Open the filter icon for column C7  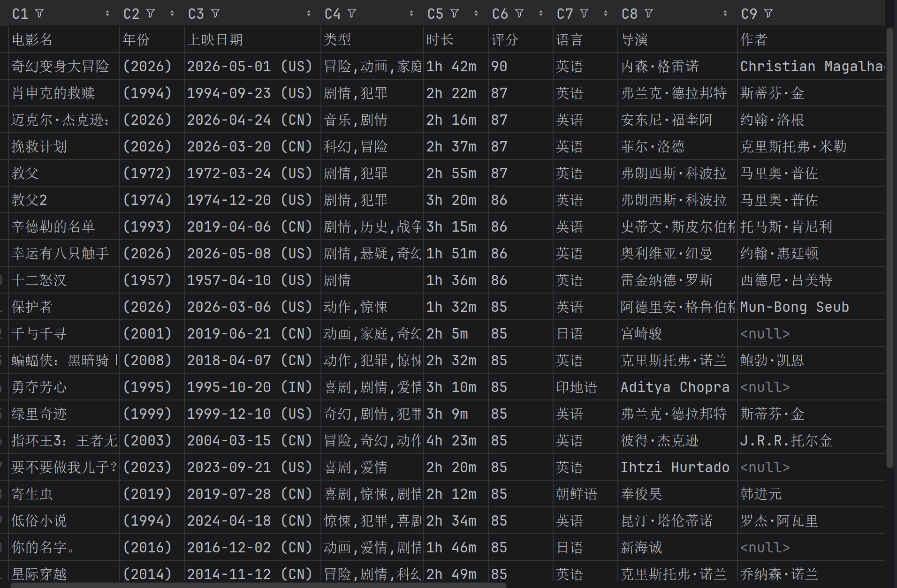584,14
